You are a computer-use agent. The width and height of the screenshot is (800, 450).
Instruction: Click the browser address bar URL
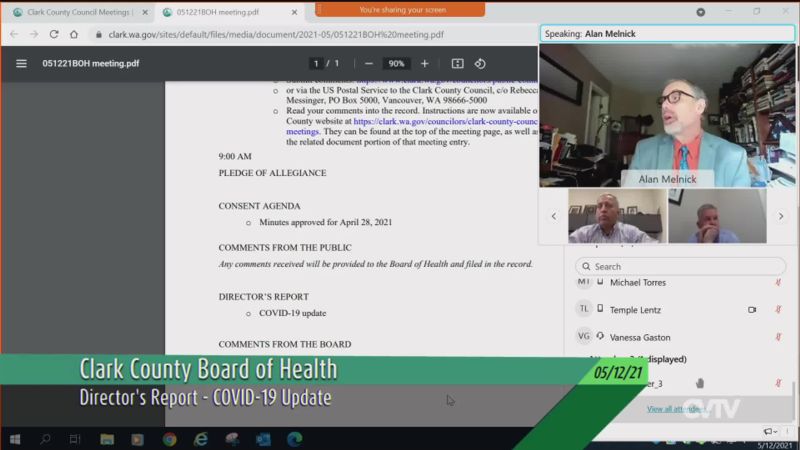(x=276, y=34)
